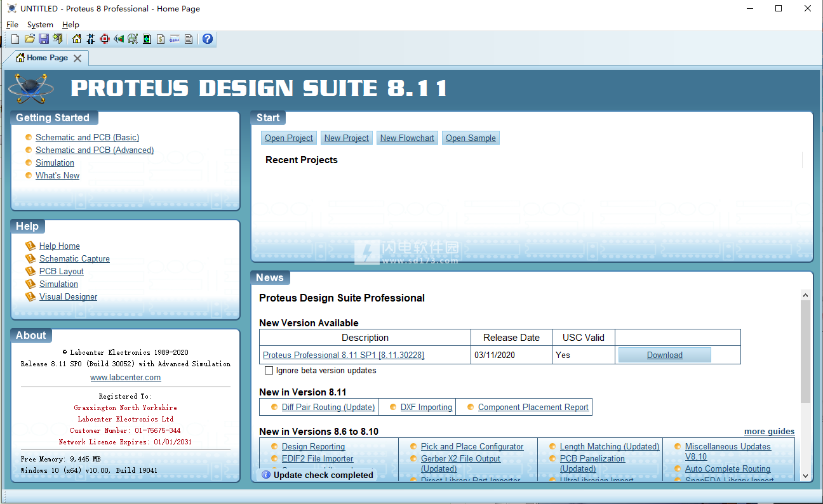This screenshot has height=504, width=823.
Task: Open the Design Explorer icon
Action: [147, 39]
